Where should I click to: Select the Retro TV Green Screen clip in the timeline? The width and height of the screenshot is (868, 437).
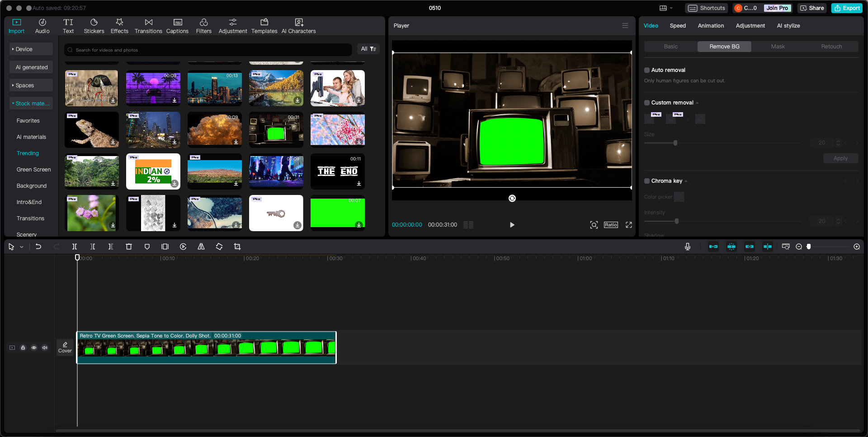(206, 348)
